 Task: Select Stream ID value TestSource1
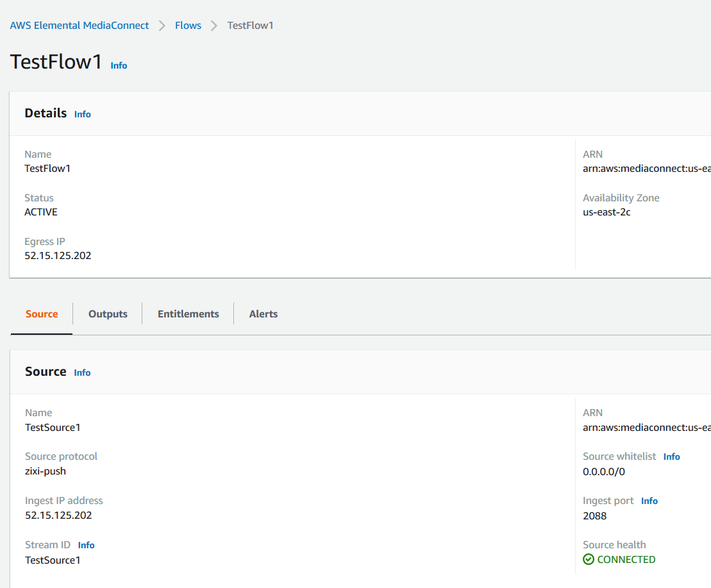tap(53, 560)
